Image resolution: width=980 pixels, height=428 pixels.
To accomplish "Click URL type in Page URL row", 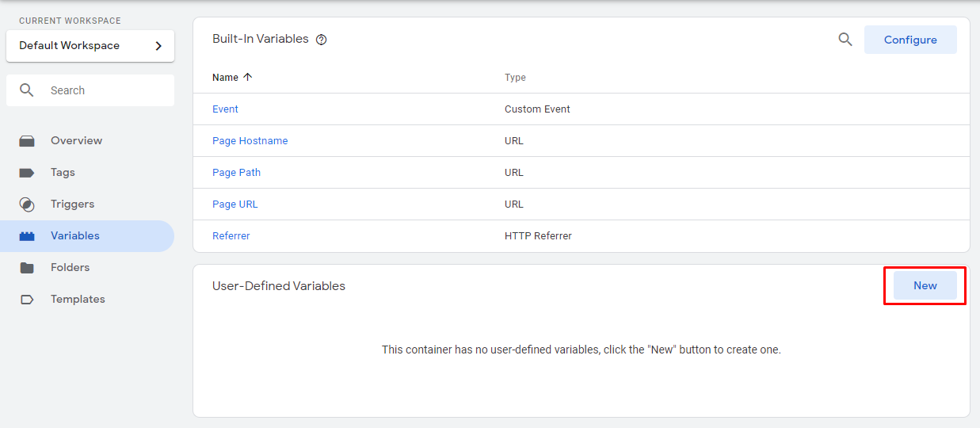I will [514, 204].
